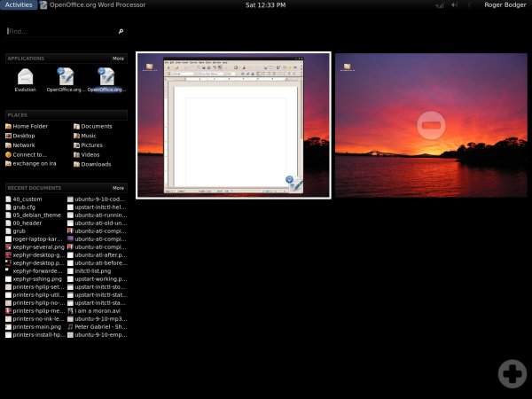Click the search magnifier icon

(x=121, y=31)
